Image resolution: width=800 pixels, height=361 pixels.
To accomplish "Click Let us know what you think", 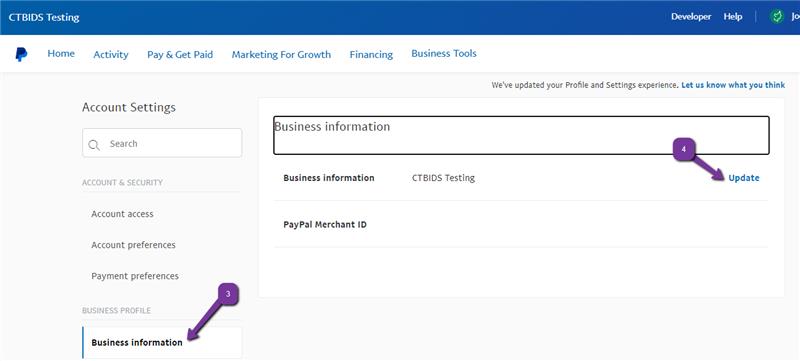I will [733, 85].
